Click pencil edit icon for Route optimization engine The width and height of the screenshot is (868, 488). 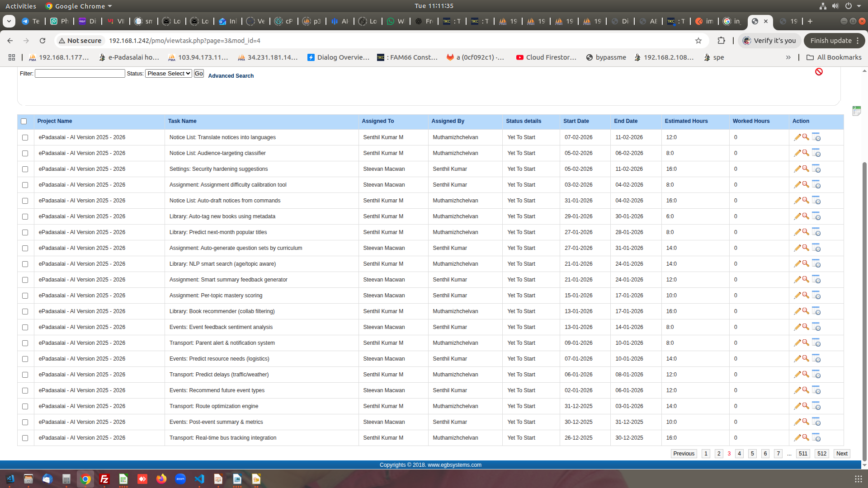pos(797,406)
